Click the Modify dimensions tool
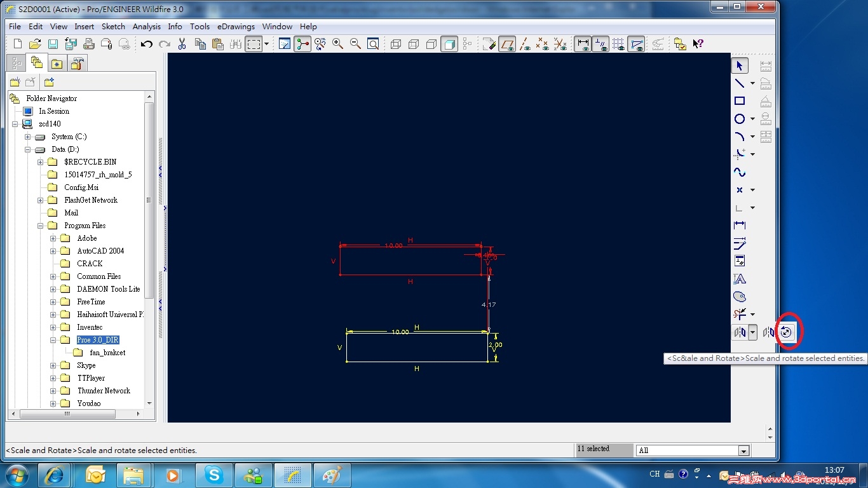 pos(740,243)
